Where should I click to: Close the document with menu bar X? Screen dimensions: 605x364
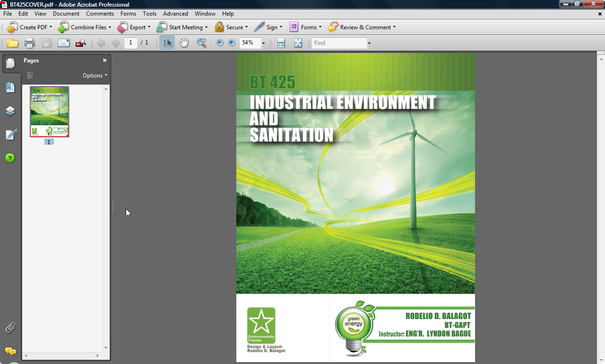point(600,14)
